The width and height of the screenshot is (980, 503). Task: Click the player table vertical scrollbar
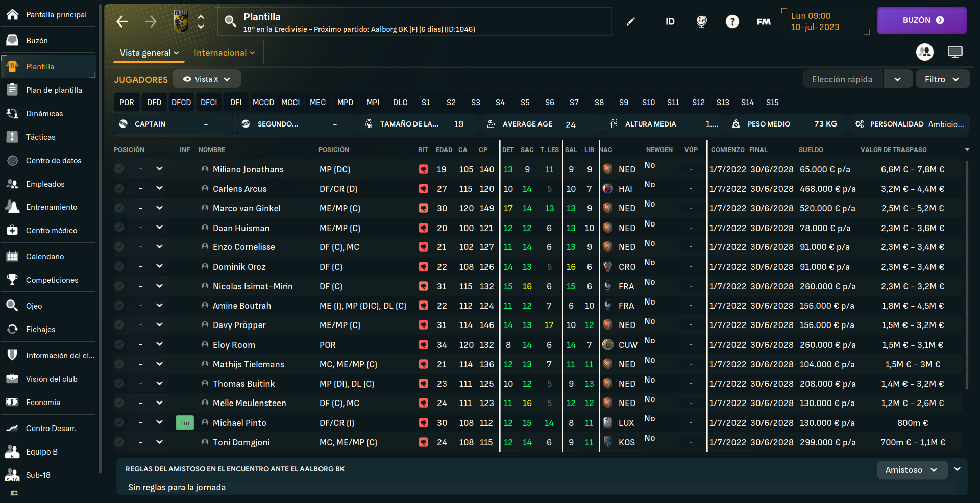(x=967, y=275)
